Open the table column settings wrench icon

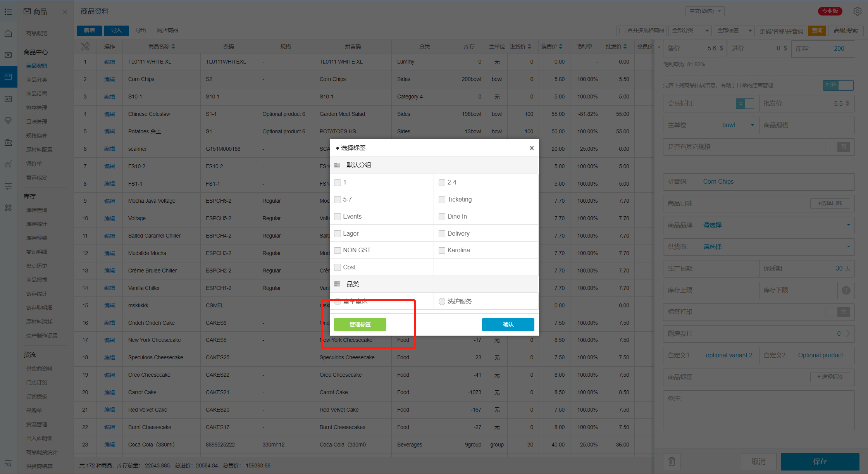click(x=85, y=47)
